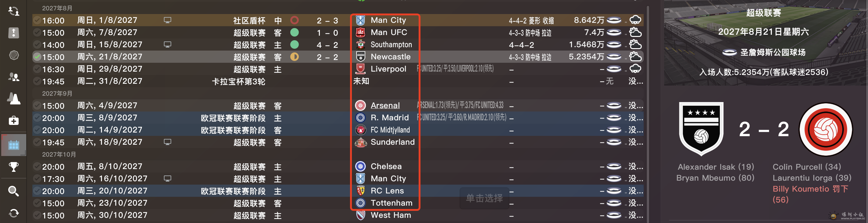Click the 单击选择 button
This screenshot has width=868, height=223.
pos(484,198)
